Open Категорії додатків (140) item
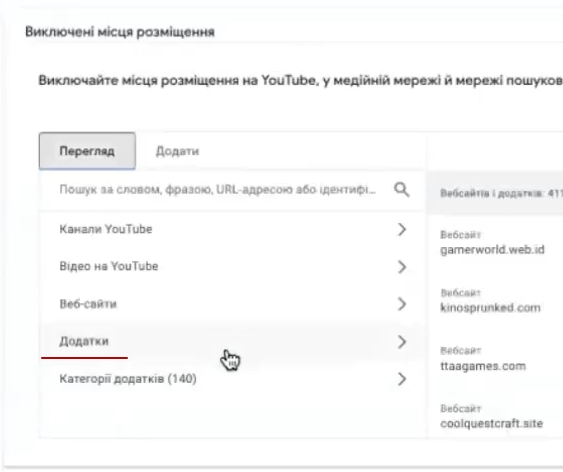Viewport: 563px width, 472px height. click(x=232, y=379)
